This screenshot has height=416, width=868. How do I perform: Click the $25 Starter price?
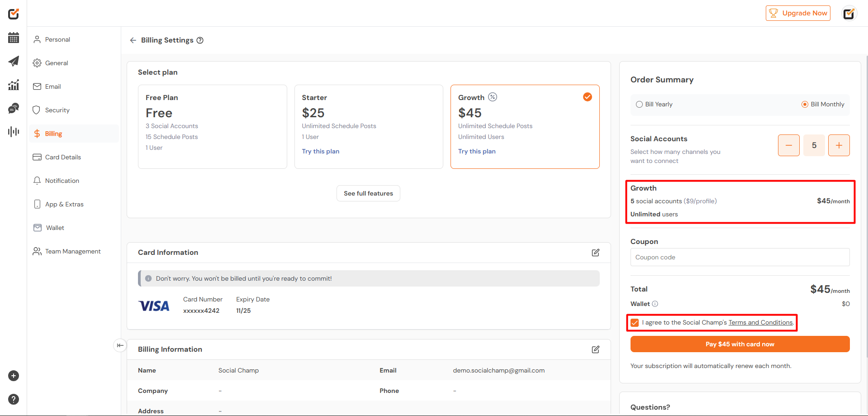[x=313, y=113]
